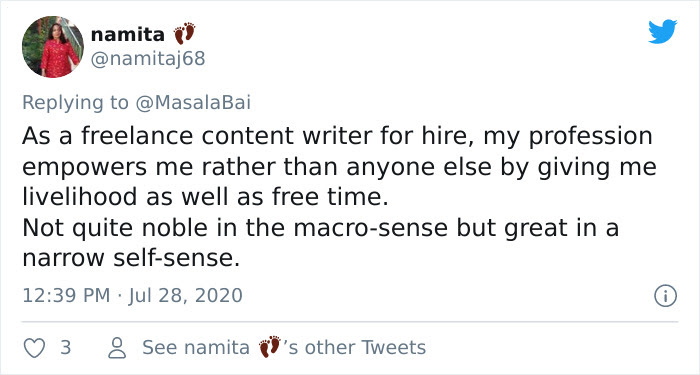700x375 pixels.
Task: Click the Twitter bird logo
Action: (x=662, y=32)
